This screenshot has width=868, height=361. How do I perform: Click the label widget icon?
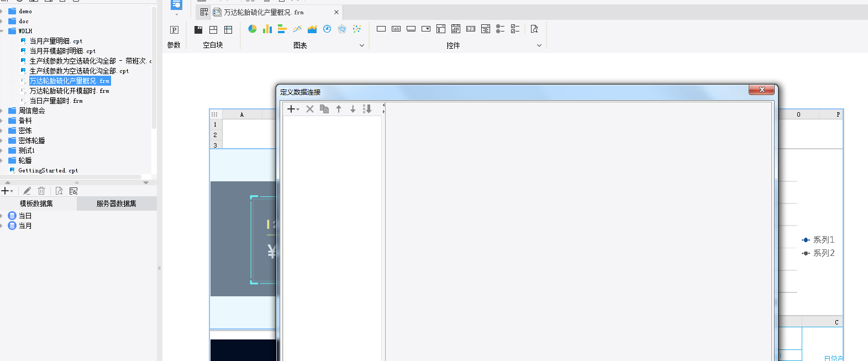(x=396, y=29)
